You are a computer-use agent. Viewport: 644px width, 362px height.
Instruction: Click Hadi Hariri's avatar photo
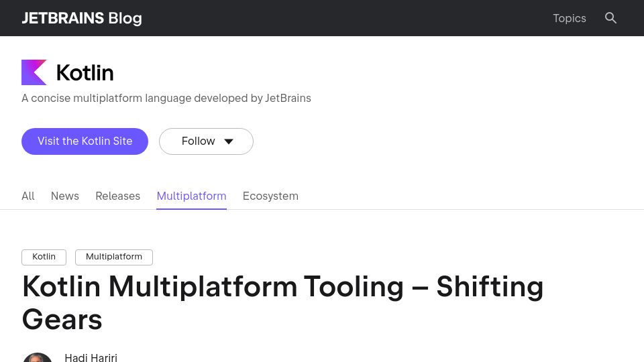coord(38,357)
